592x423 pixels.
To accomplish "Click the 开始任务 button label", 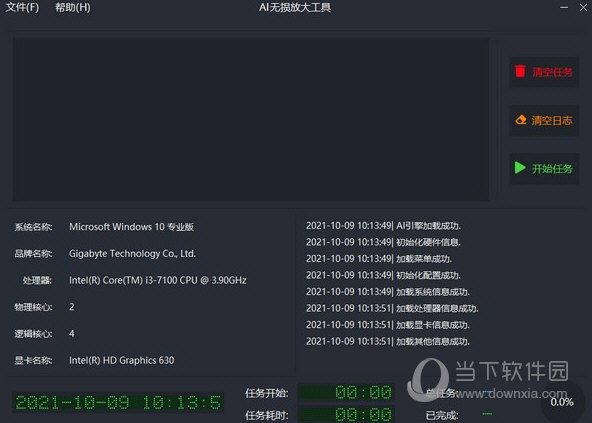I will point(552,168).
